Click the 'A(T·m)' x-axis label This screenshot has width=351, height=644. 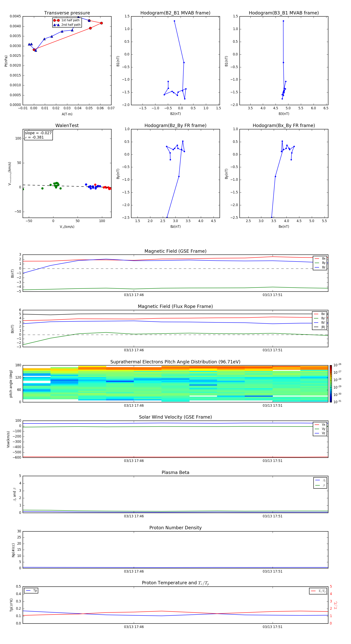[67, 114]
